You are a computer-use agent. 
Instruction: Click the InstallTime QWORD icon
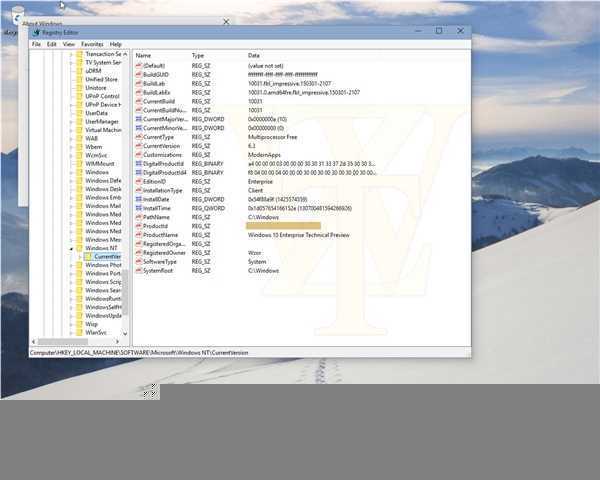tap(139, 208)
